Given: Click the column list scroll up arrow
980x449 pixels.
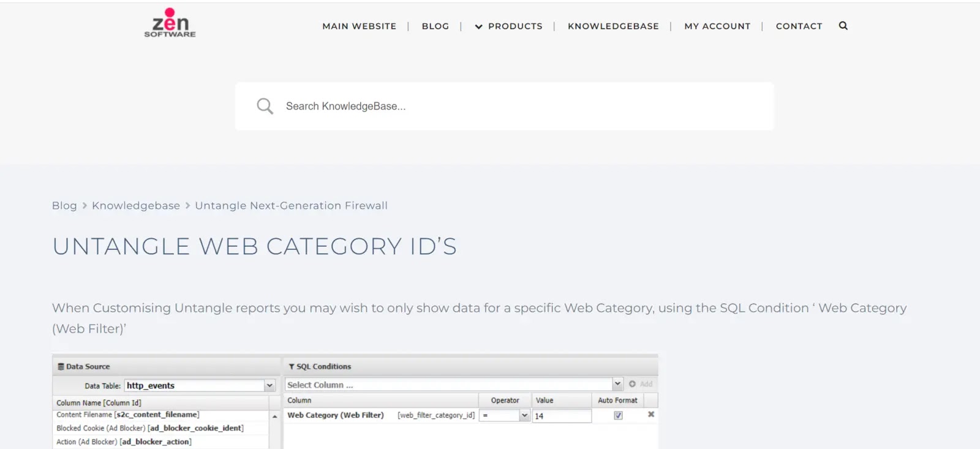Looking at the screenshot, I should tap(274, 417).
